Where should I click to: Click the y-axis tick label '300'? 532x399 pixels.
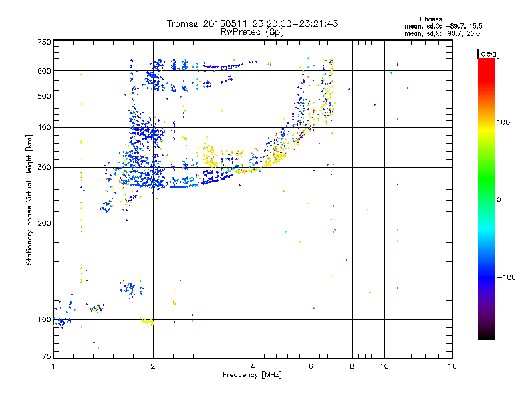pyautogui.click(x=44, y=168)
